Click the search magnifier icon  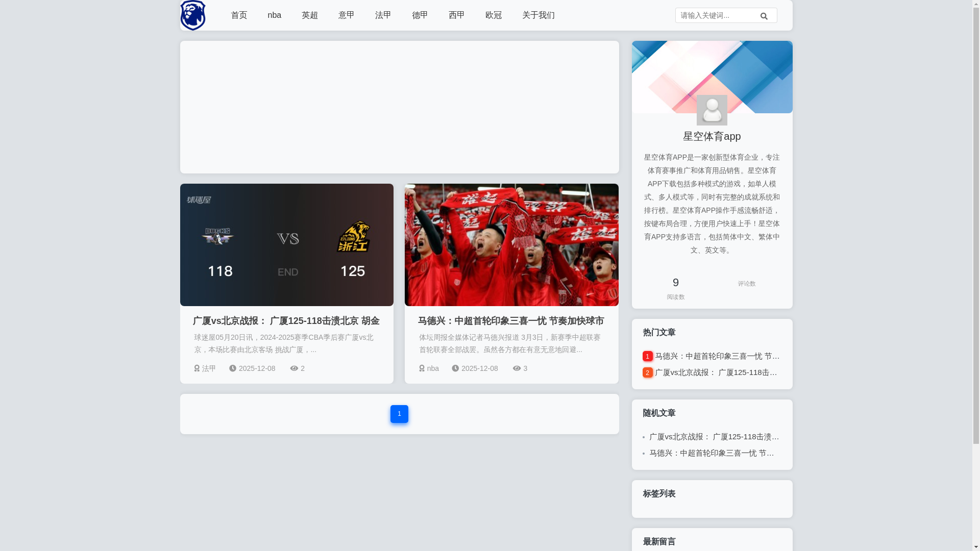point(764,16)
